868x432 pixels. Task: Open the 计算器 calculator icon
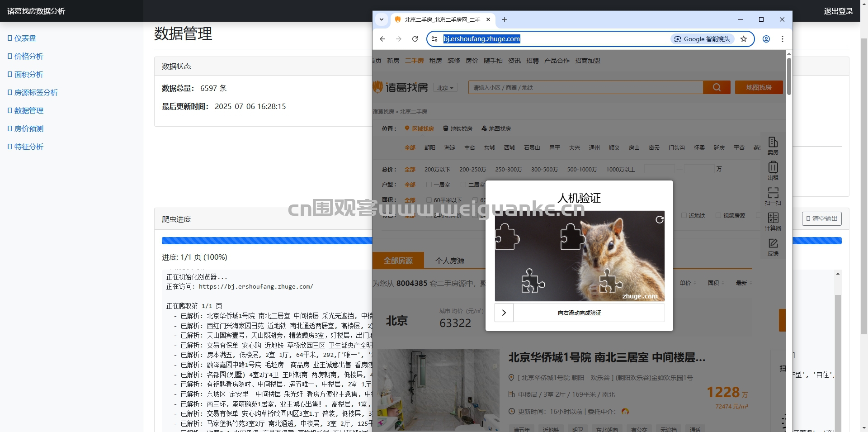[x=773, y=222]
